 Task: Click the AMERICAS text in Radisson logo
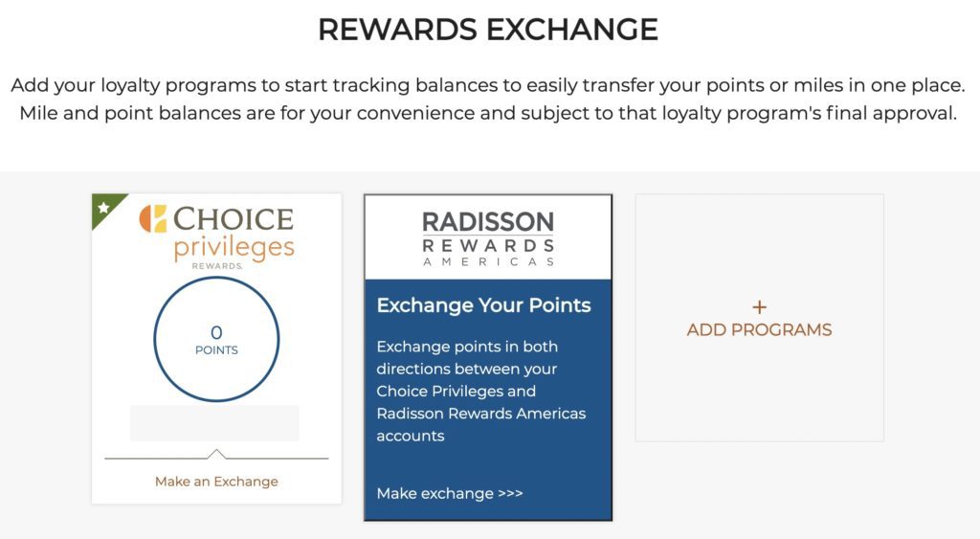[x=488, y=261]
